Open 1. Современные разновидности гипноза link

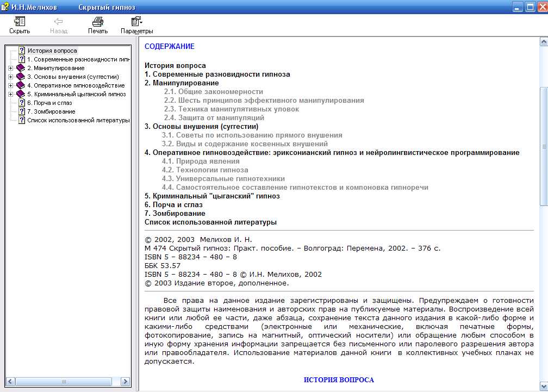[x=217, y=74]
